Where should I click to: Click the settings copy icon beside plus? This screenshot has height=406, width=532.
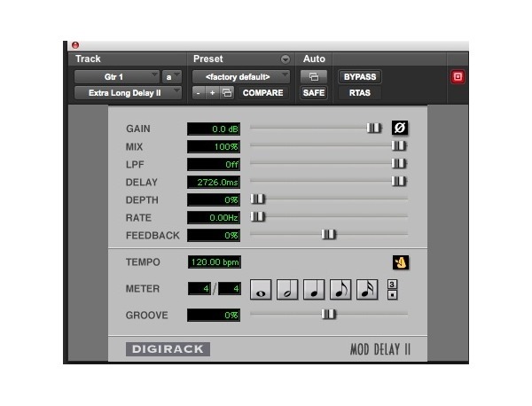227,92
